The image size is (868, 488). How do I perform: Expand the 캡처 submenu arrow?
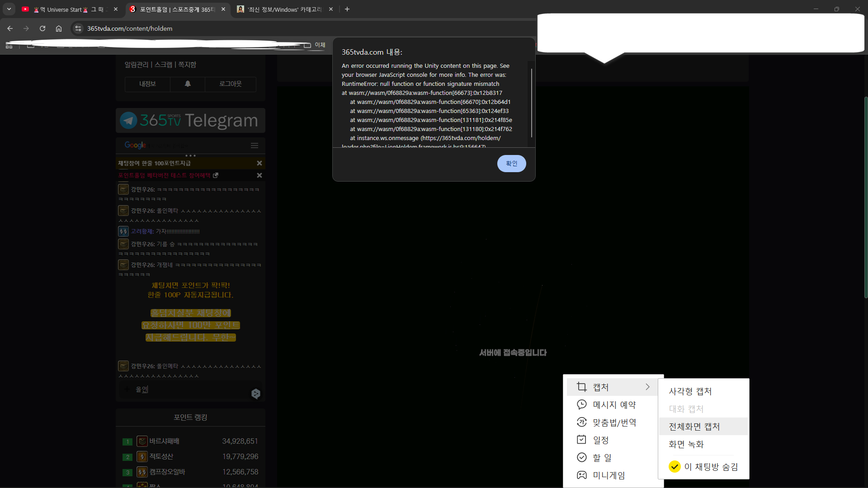tap(647, 387)
